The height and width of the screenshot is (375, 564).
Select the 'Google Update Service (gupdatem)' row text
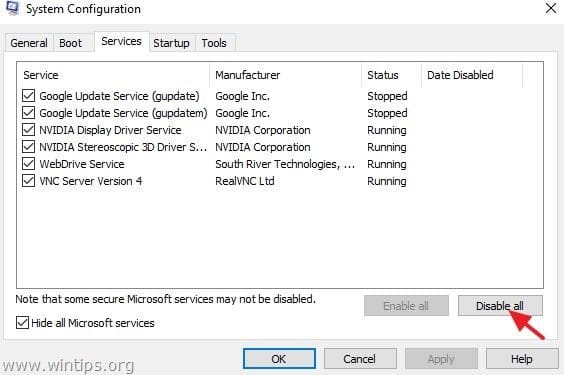click(123, 113)
